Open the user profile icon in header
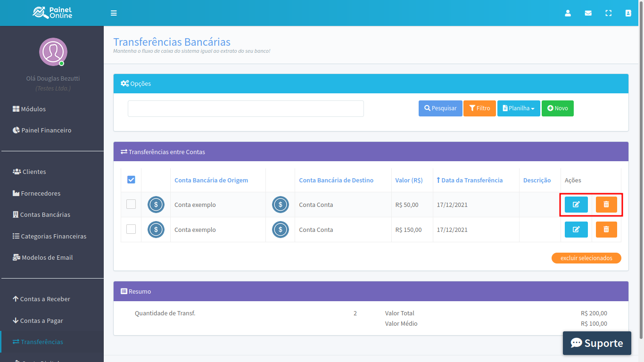644x362 pixels. (568, 13)
